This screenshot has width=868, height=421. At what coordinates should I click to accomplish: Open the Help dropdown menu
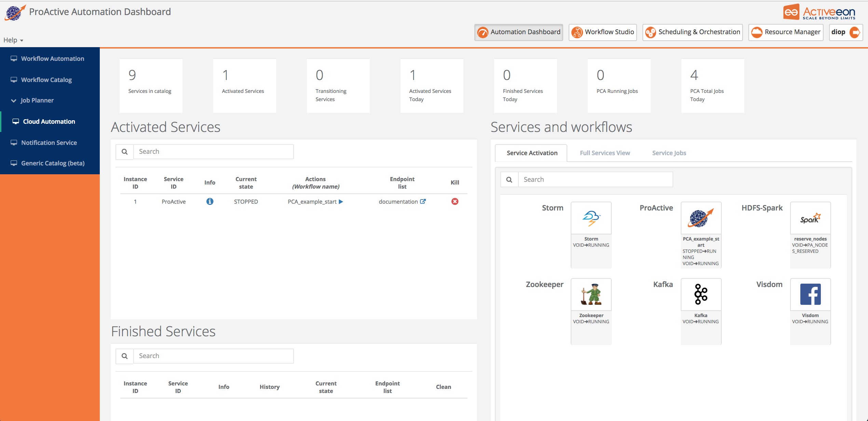(x=13, y=40)
